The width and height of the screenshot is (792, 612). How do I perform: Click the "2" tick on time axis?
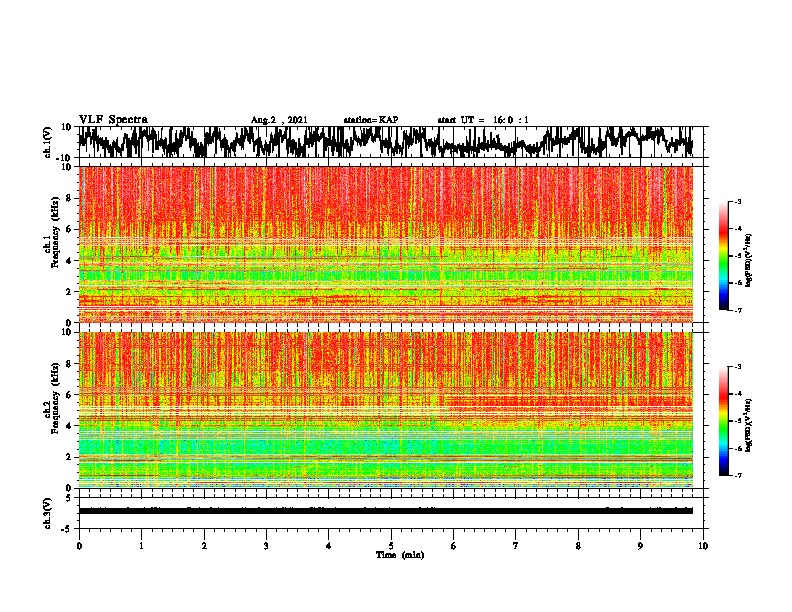click(204, 546)
